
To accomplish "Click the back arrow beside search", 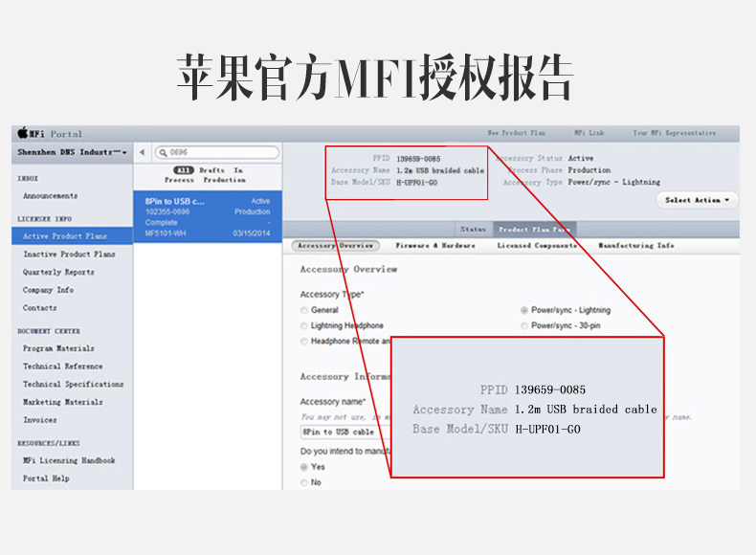I will pyautogui.click(x=143, y=152).
